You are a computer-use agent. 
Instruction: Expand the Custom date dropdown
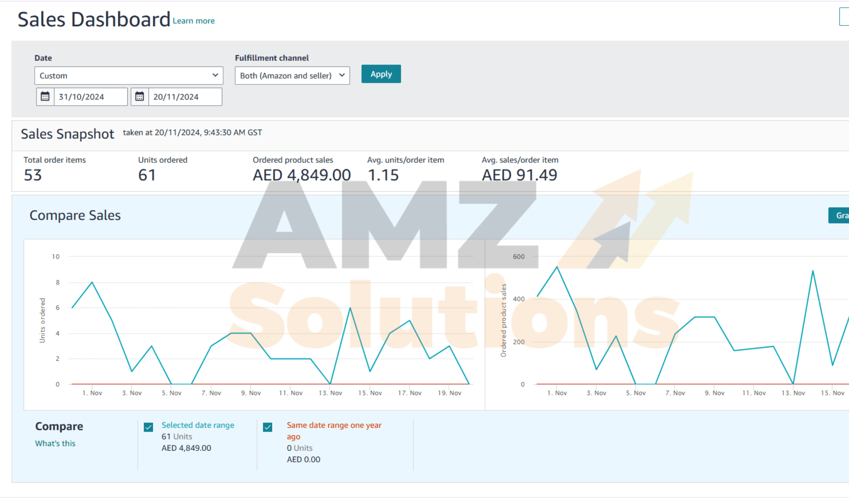point(129,75)
